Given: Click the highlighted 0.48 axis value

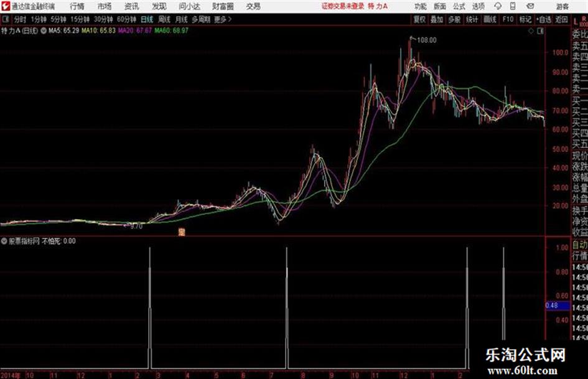Looking at the screenshot, I should click(x=557, y=306).
